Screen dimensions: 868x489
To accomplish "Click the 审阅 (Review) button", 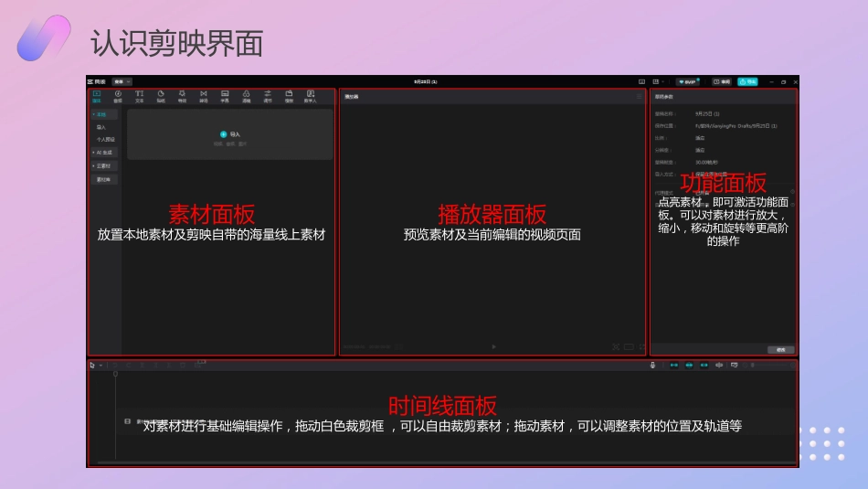I will click(722, 81).
